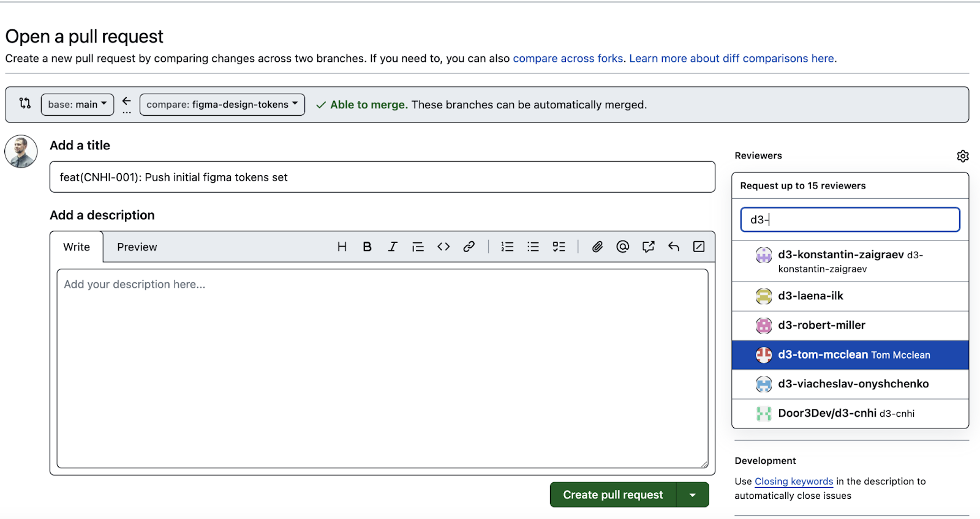Mention a user with the @ icon
980x519 pixels.
[x=623, y=247]
